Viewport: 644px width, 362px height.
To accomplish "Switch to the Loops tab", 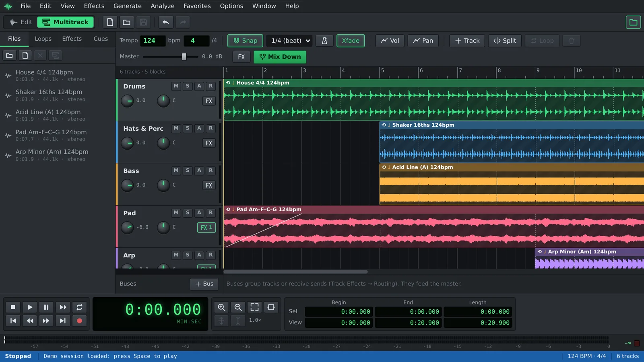I will (43, 39).
